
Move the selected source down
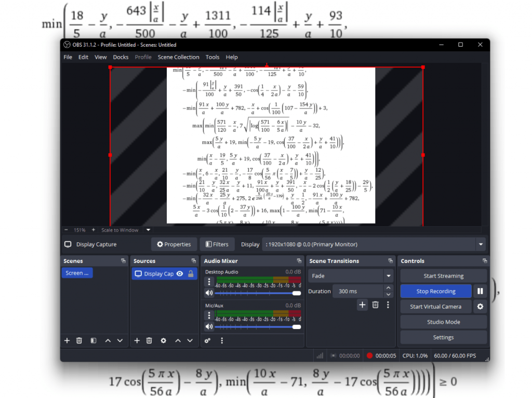tap(190, 340)
